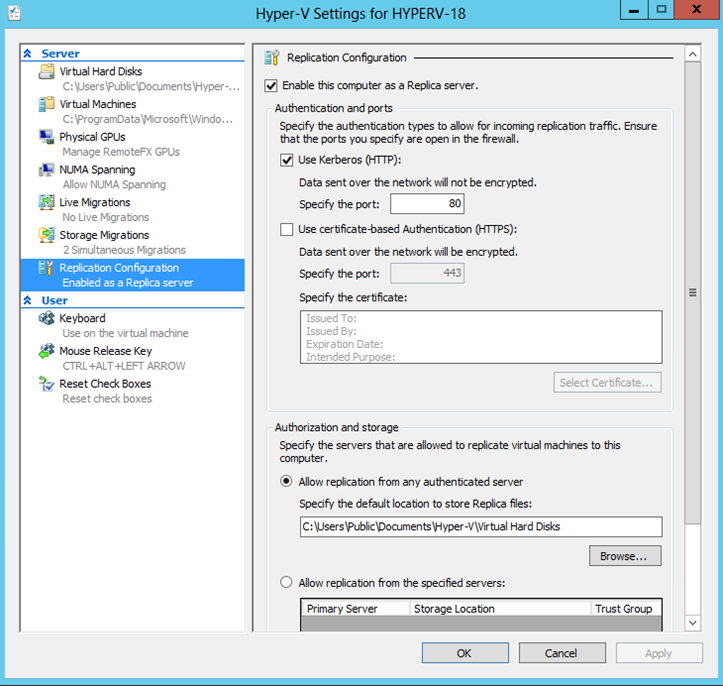Click the Primary Server column header
This screenshot has height=686, width=723.
click(355, 609)
